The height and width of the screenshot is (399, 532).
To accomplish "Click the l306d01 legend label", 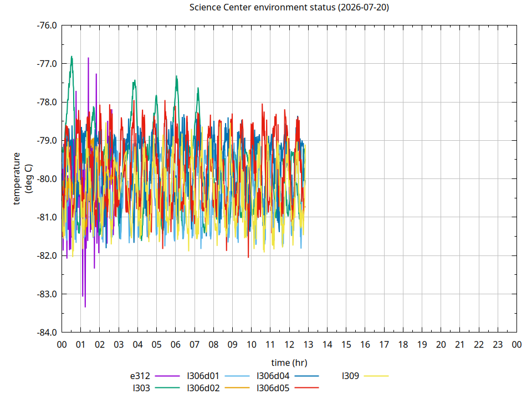I will (203, 376).
